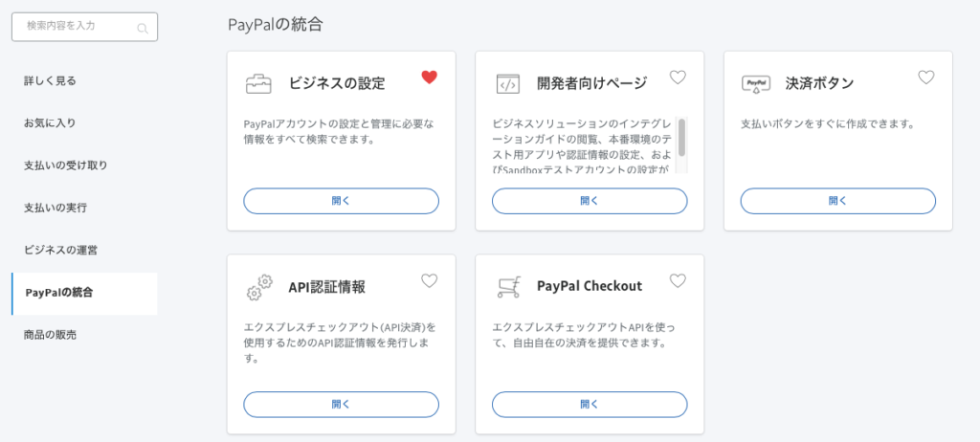Favorite PayPal Checkout with the heart icon
This screenshot has width=980, height=442.
(x=678, y=280)
